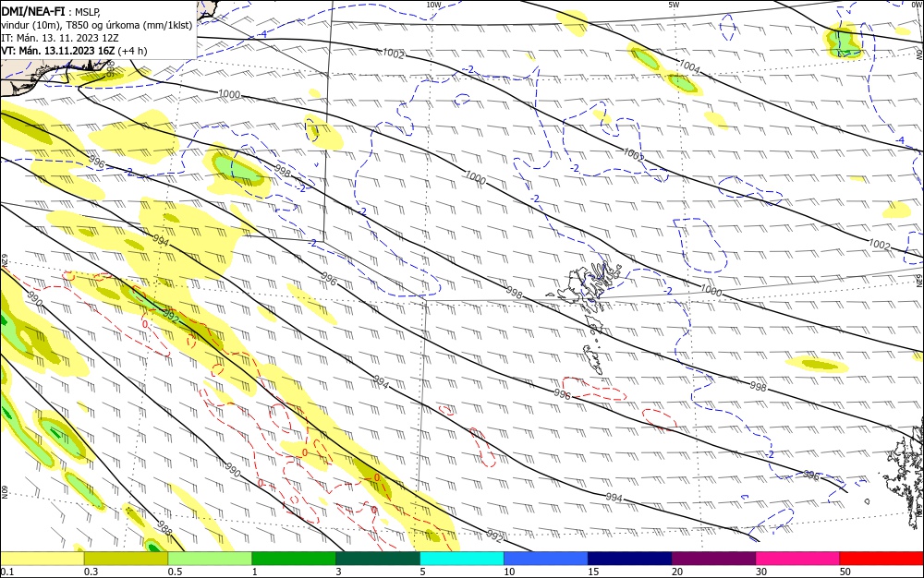
Task: Select the red 50 mm legend swatch
Action: click(x=881, y=559)
